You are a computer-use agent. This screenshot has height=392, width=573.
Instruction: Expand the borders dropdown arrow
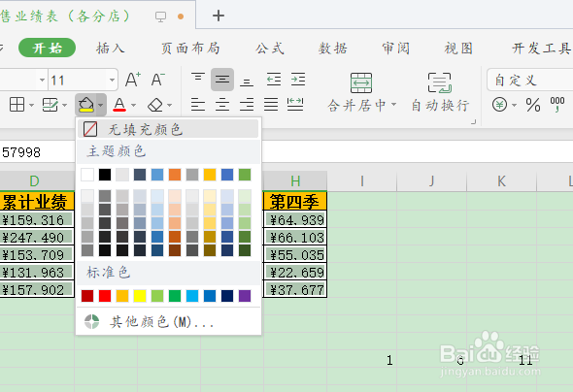(31, 105)
